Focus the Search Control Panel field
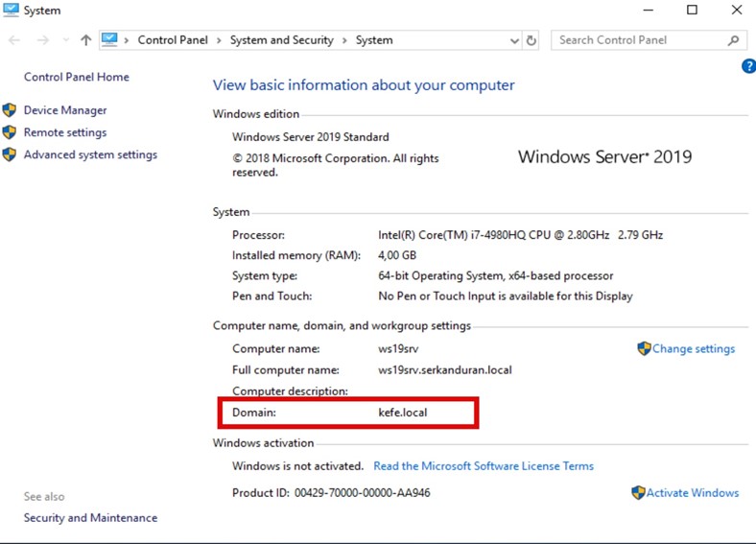 point(649,40)
